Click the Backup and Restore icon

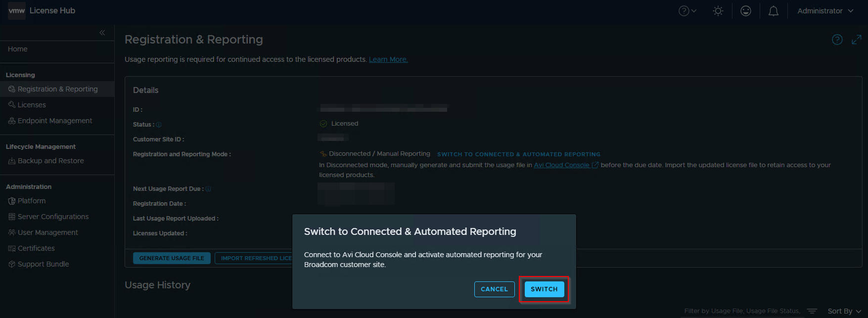(12, 161)
